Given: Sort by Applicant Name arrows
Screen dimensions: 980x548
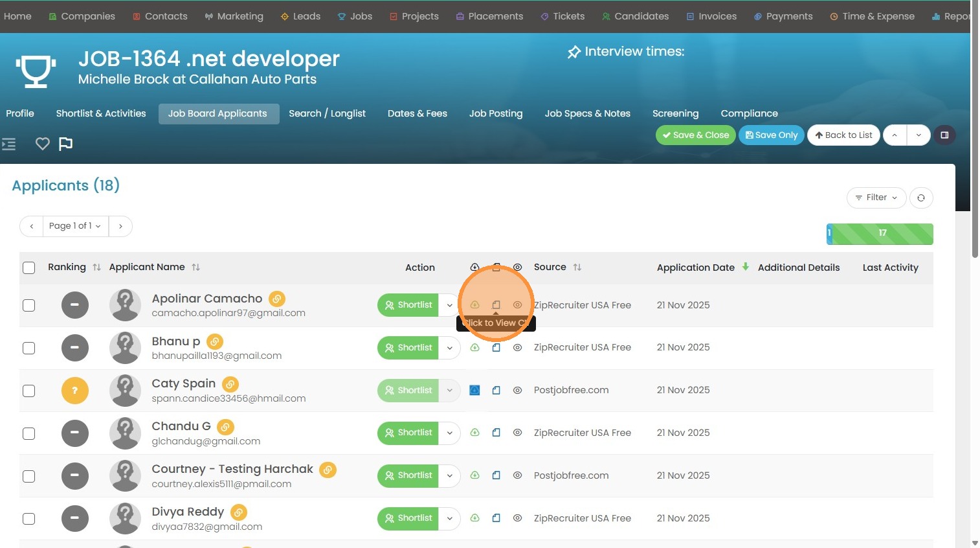Looking at the screenshot, I should point(195,268).
